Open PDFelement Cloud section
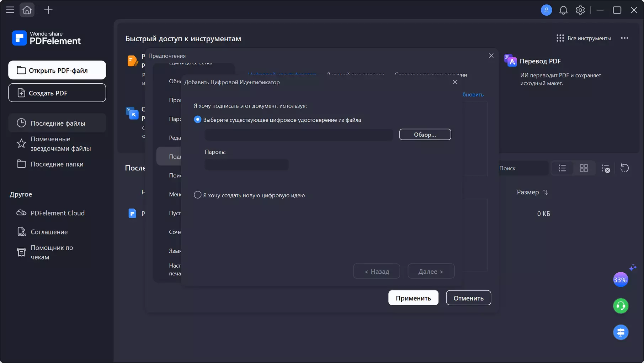 (57, 213)
